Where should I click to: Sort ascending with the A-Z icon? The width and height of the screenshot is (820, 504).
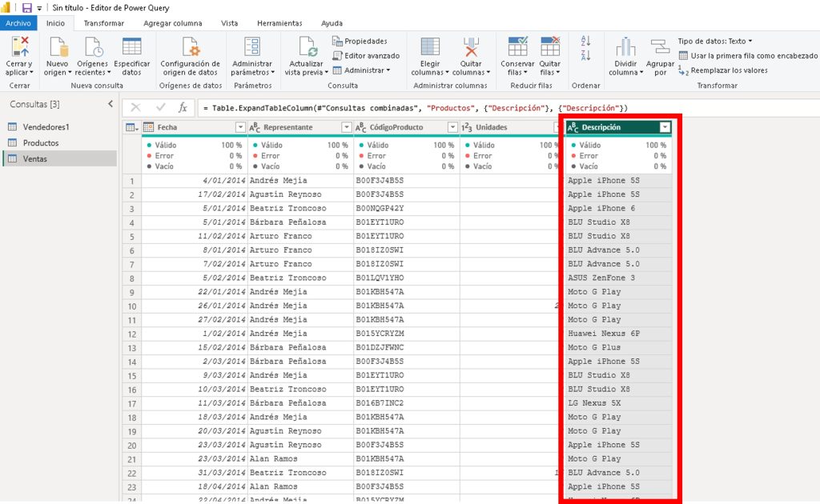[585, 40]
